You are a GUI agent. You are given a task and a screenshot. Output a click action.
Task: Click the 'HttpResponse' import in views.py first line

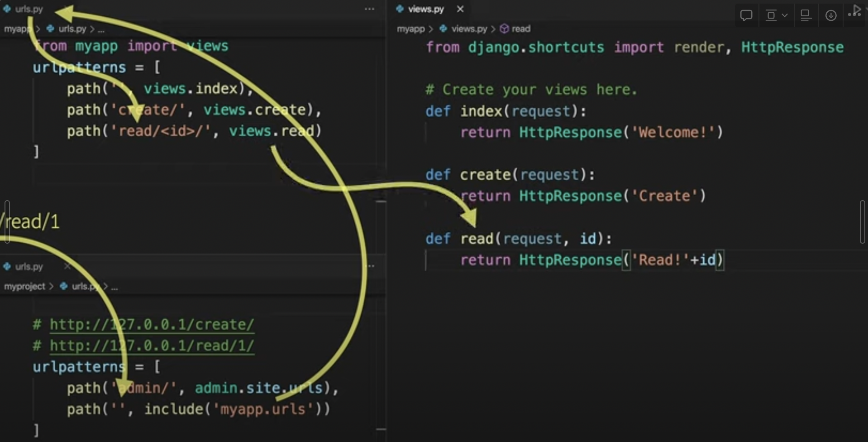tap(792, 47)
